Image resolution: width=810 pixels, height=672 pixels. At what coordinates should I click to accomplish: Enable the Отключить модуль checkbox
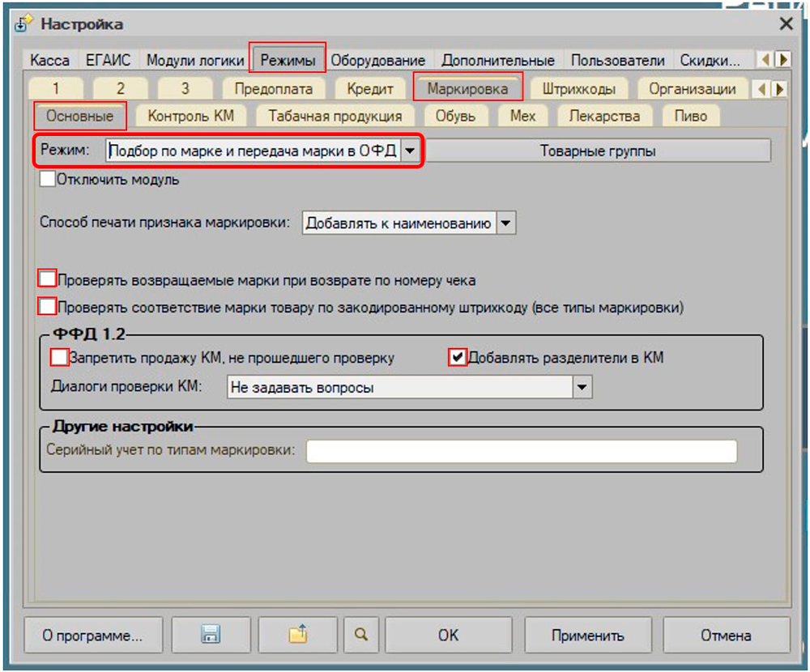pos(48,180)
